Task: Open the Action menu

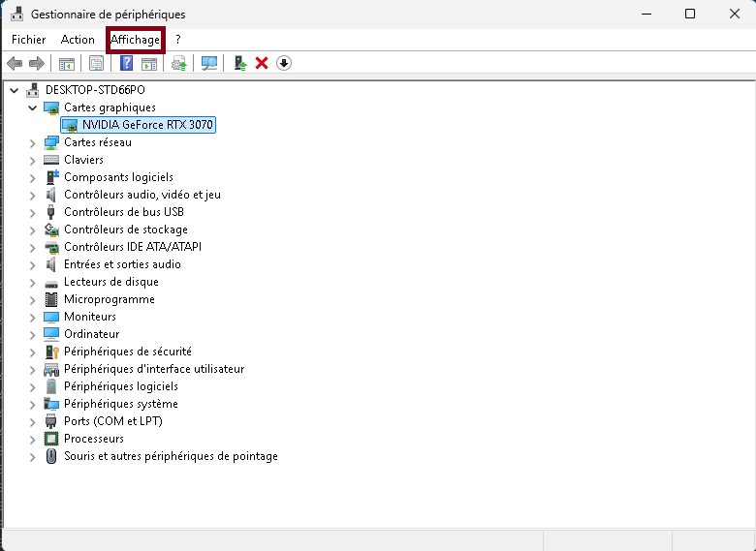Action: pos(78,40)
